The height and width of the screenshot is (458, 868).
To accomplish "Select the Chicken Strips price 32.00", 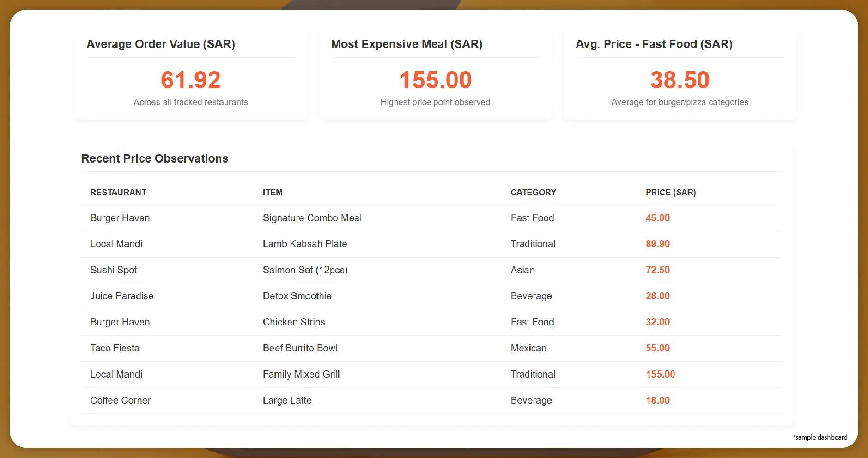I will tap(657, 322).
